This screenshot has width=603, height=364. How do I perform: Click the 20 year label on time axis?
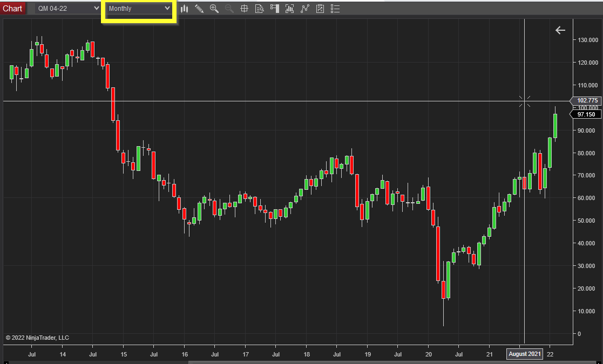point(429,354)
